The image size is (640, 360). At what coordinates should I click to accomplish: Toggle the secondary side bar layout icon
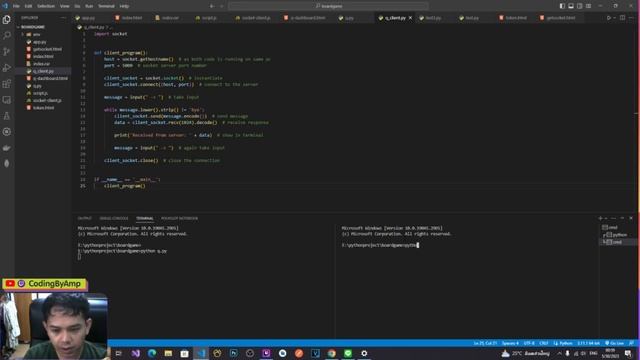[x=580, y=6]
